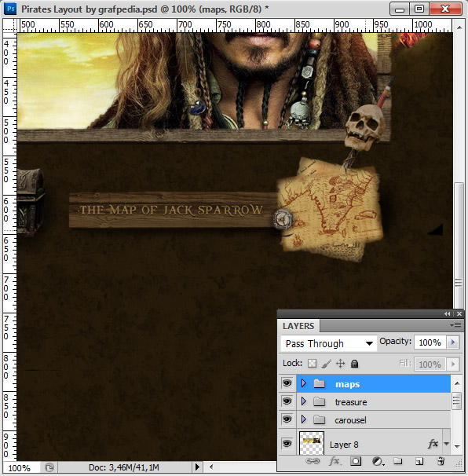The width and height of the screenshot is (468, 476).
Task: Click the Photoshop Ps icon in title bar
Action: coord(10,9)
